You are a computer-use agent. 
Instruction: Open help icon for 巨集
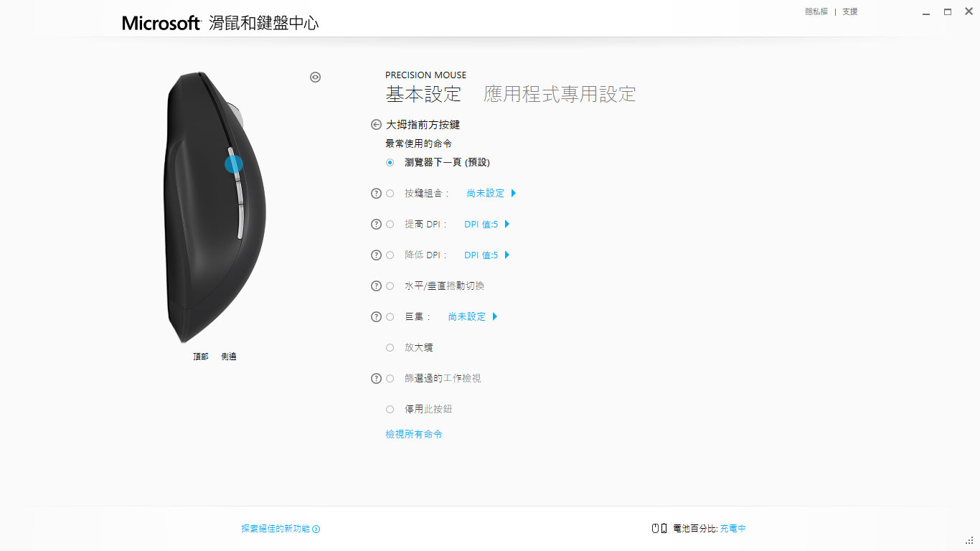[x=376, y=316]
